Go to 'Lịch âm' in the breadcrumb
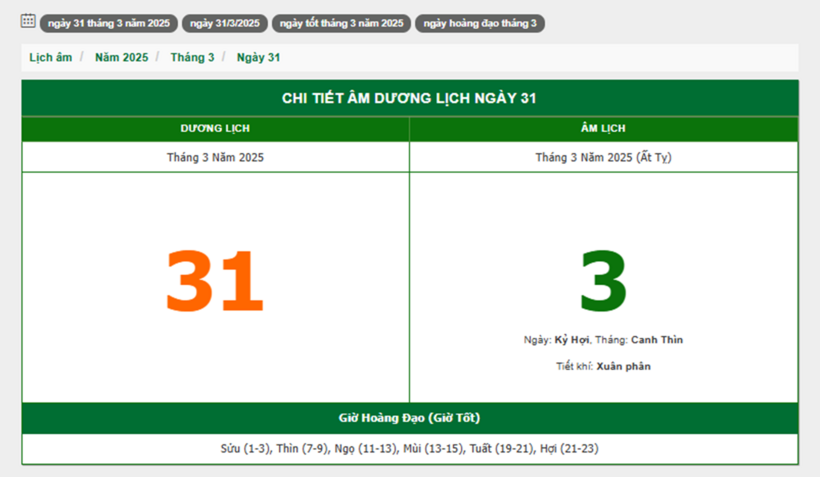This screenshot has height=477, width=820. pyautogui.click(x=51, y=58)
